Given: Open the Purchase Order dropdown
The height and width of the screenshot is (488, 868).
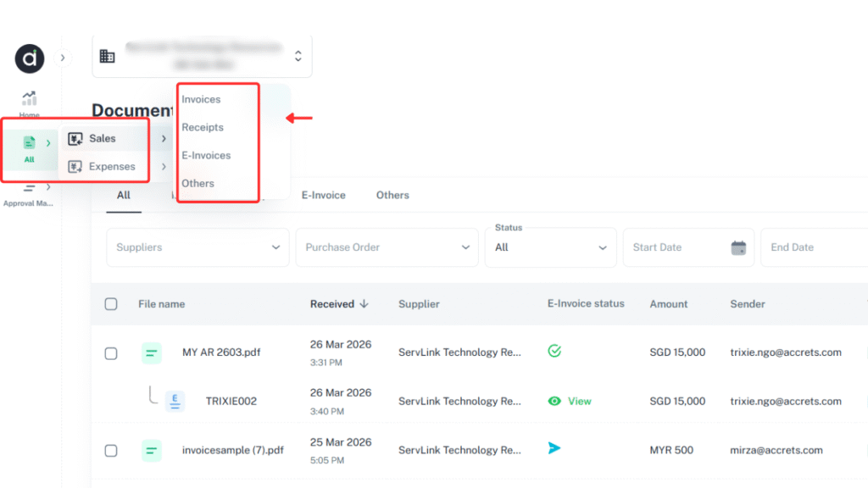Looking at the screenshot, I should 387,247.
